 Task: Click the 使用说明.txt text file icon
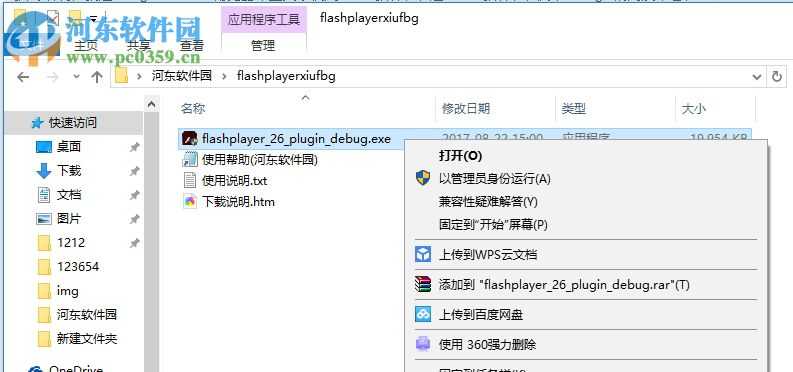coord(190,180)
